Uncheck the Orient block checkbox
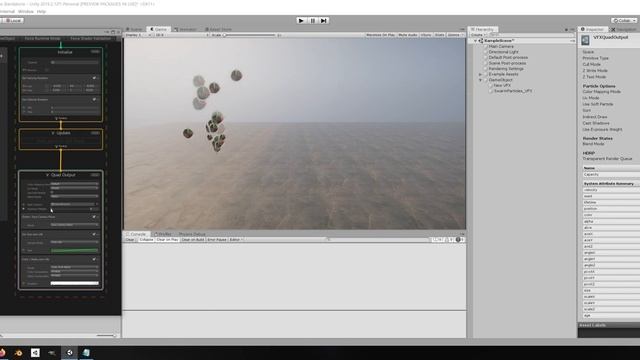Viewport: 640px width, 360px height. click(94, 217)
